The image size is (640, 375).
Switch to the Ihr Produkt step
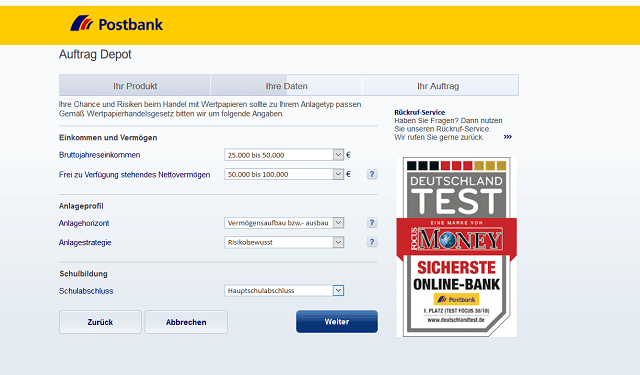[x=135, y=86]
